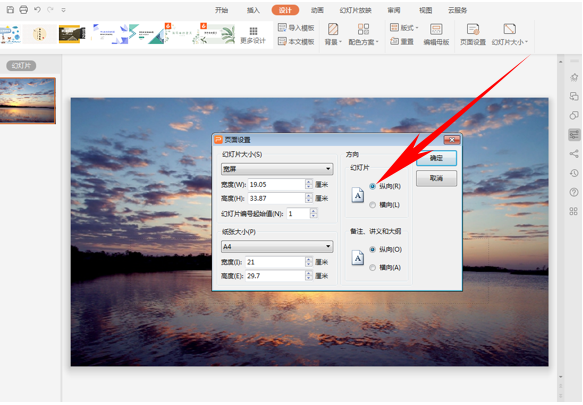Click the 宽度(W) input field showing 19.05
Image resolution: width=583 pixels, height=405 pixels.
point(277,184)
